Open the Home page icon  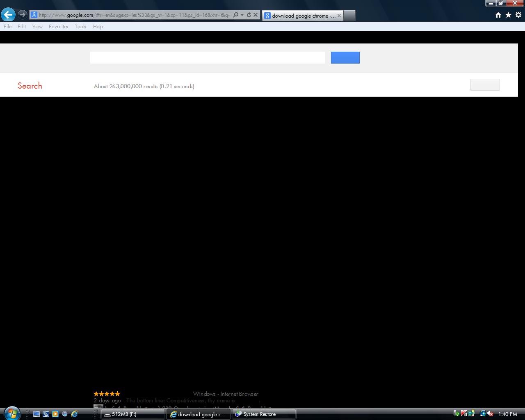498,15
